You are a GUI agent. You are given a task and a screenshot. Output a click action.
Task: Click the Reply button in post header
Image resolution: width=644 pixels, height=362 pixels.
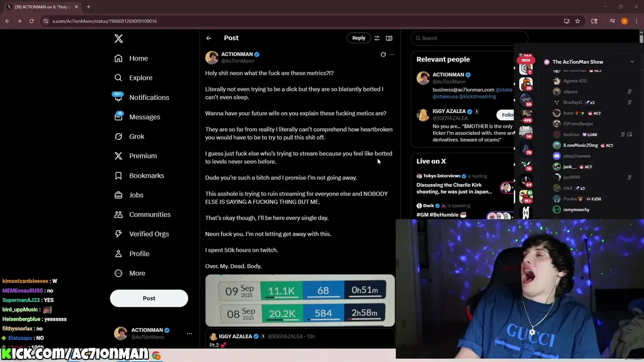click(x=359, y=38)
